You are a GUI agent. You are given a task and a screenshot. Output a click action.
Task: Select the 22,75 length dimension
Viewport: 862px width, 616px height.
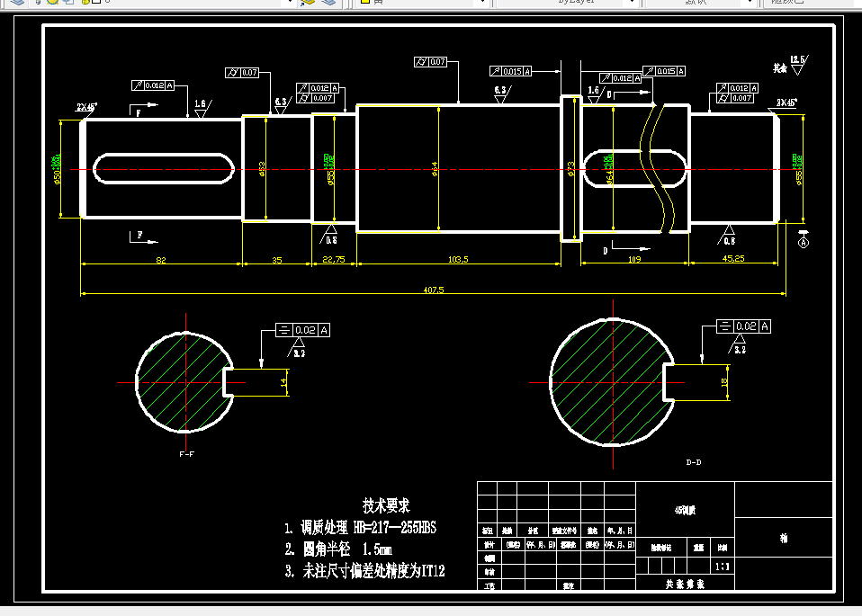tap(334, 259)
